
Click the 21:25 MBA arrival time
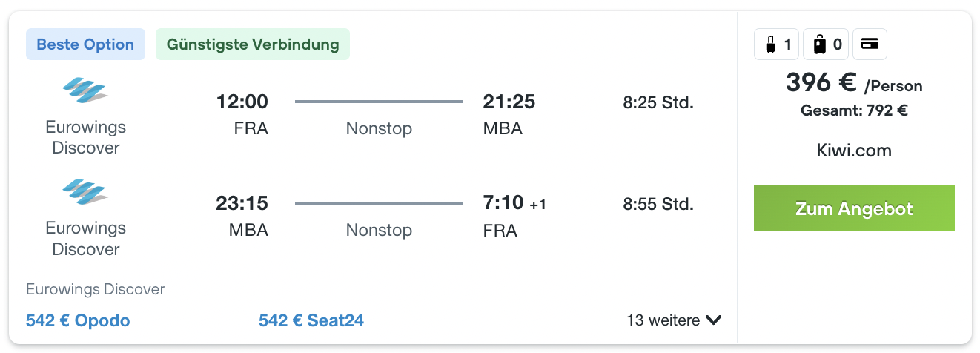click(509, 114)
